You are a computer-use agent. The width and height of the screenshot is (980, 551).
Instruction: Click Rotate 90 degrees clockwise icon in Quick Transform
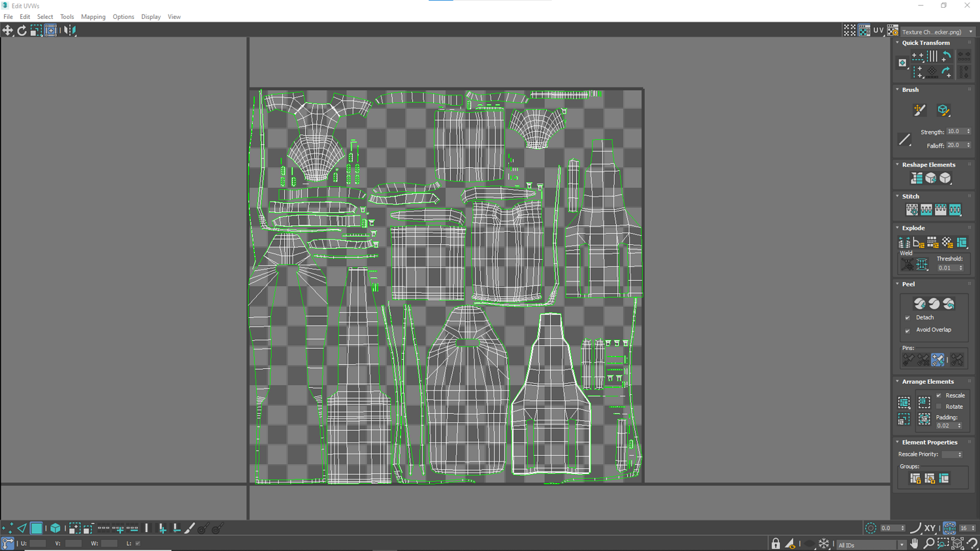point(947,71)
